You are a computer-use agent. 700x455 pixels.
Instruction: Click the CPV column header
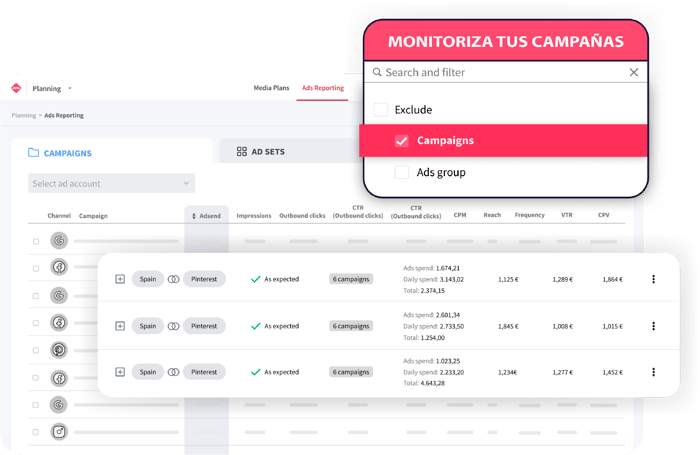coord(604,215)
